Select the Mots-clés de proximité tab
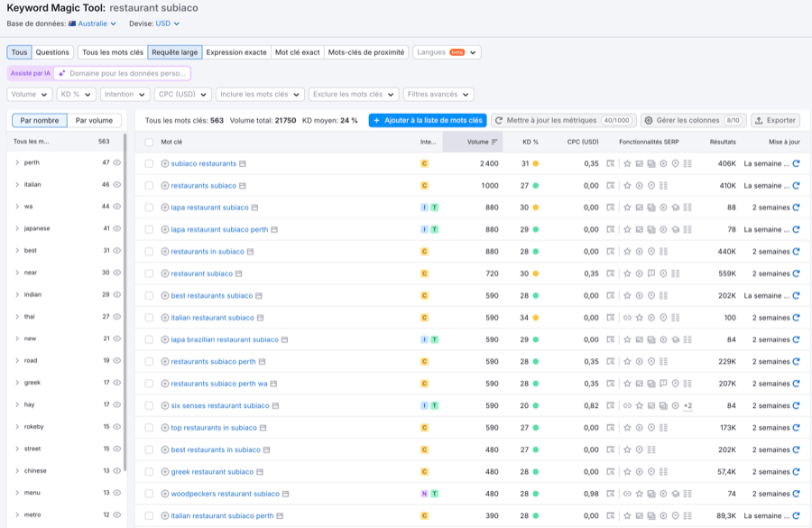The width and height of the screenshot is (812, 528). click(x=366, y=52)
